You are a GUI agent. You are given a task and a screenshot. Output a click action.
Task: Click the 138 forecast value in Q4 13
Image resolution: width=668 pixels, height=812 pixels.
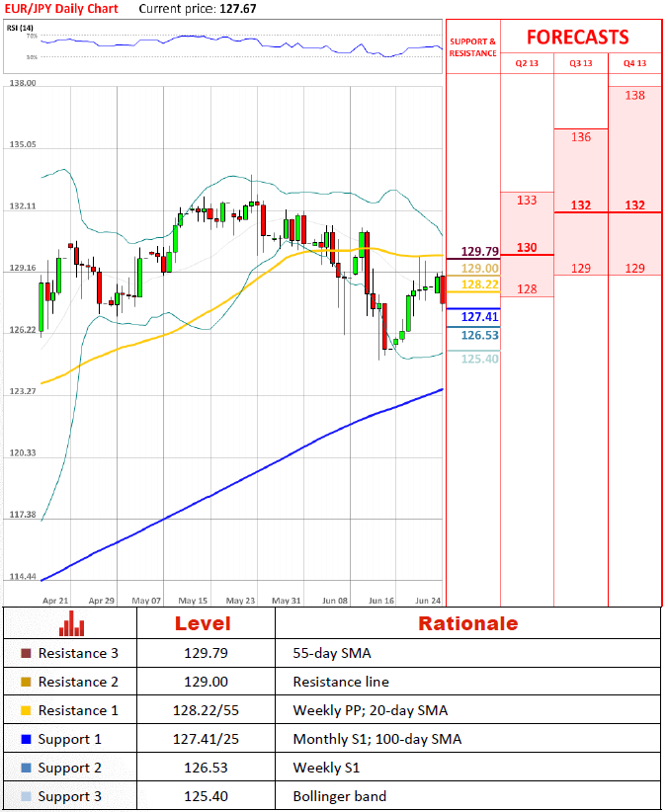point(634,95)
